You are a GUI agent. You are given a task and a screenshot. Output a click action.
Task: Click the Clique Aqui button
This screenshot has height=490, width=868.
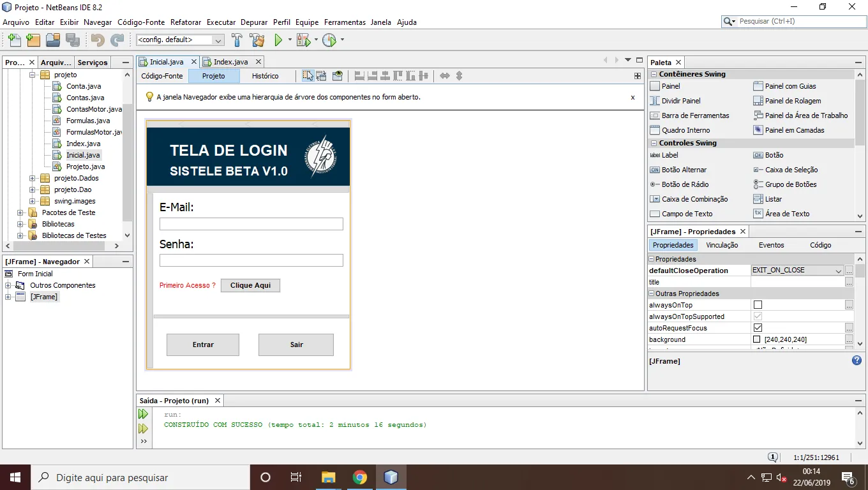click(250, 285)
